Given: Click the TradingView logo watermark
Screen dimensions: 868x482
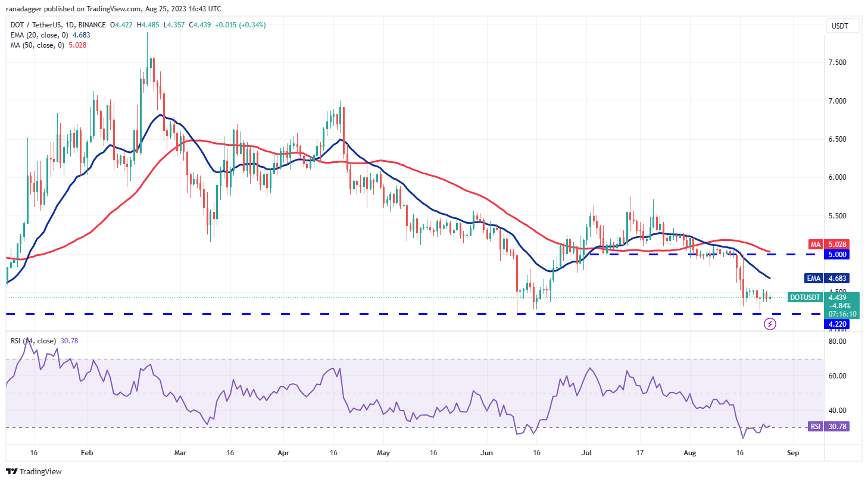Looking at the screenshot, I should pos(33,471).
